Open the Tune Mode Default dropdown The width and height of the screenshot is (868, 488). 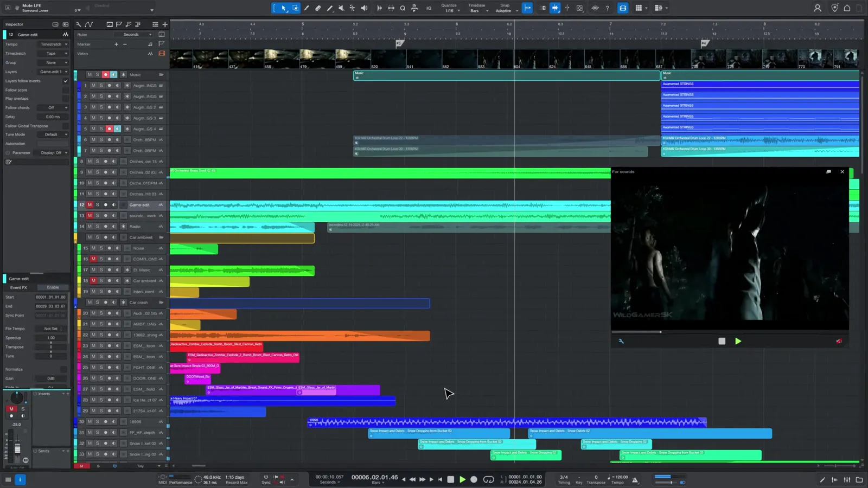click(53, 134)
